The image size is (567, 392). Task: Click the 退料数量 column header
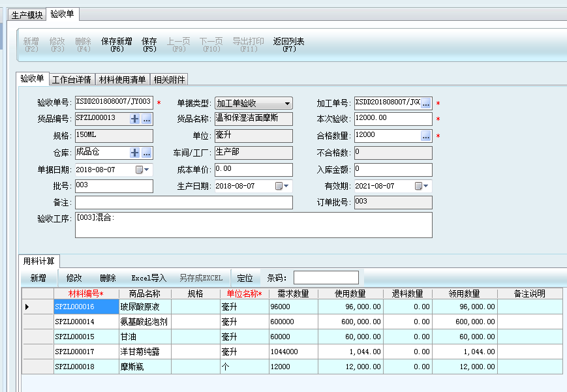tap(408, 294)
